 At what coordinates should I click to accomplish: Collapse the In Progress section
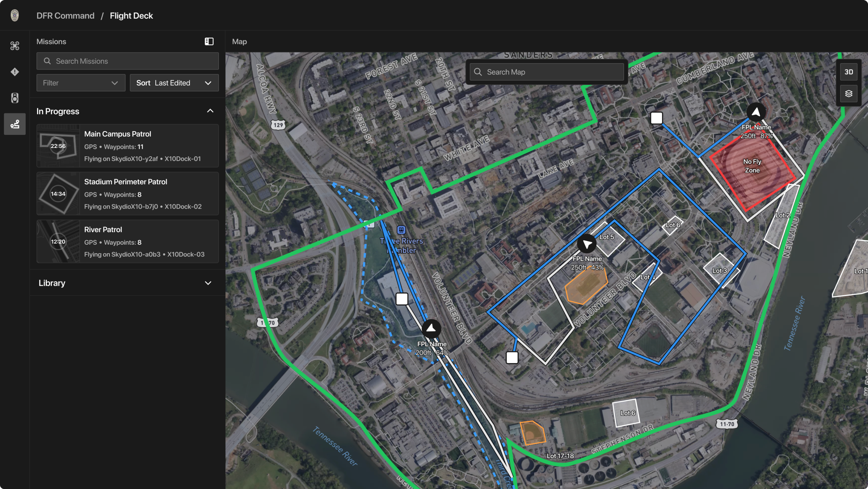click(x=210, y=111)
